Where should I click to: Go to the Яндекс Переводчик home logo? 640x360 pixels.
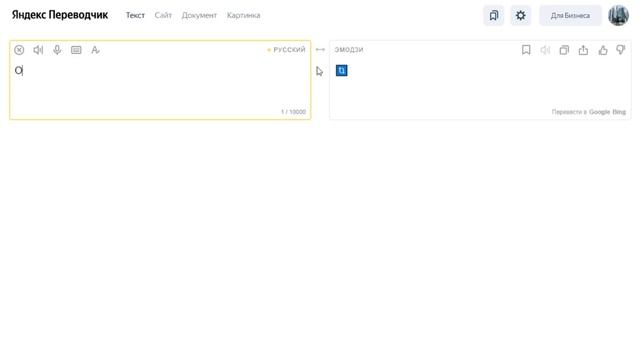(x=60, y=15)
